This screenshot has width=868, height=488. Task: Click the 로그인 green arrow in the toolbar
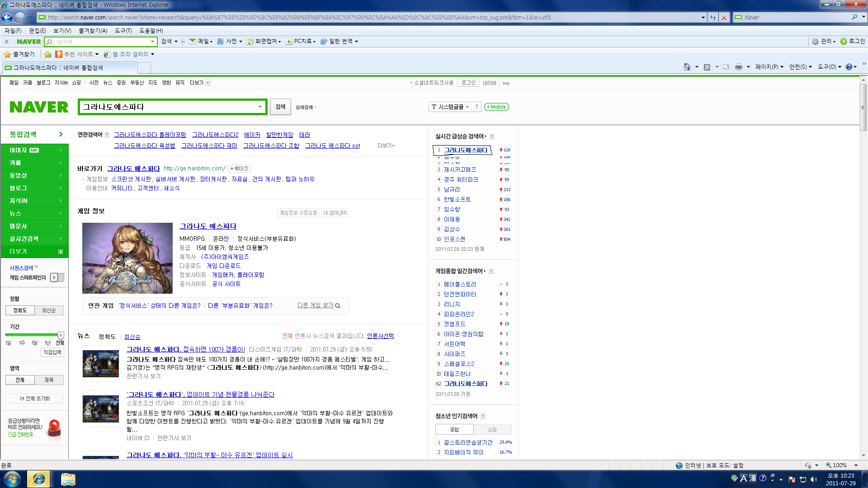click(x=844, y=41)
